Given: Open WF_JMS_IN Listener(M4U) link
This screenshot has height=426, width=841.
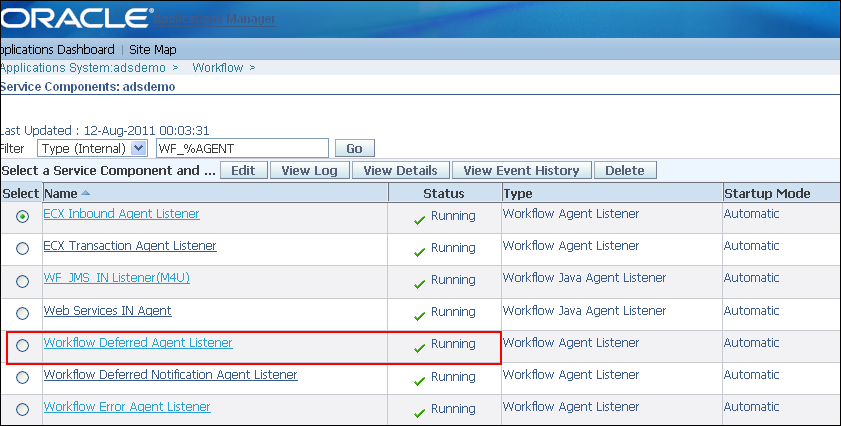Looking at the screenshot, I should point(116,278).
